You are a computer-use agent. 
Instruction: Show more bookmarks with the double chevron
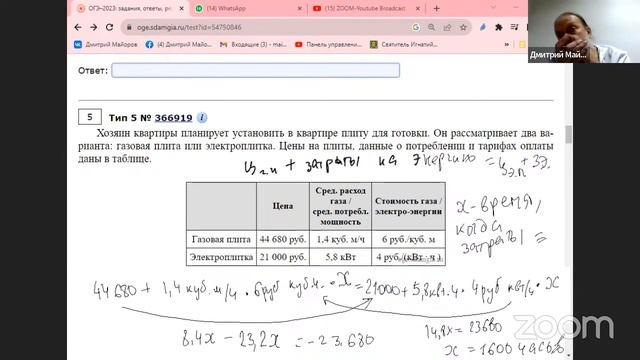tap(507, 44)
